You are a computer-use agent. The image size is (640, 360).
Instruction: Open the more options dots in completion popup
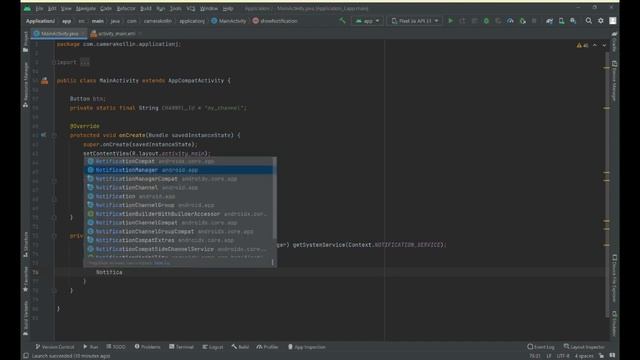[272, 263]
